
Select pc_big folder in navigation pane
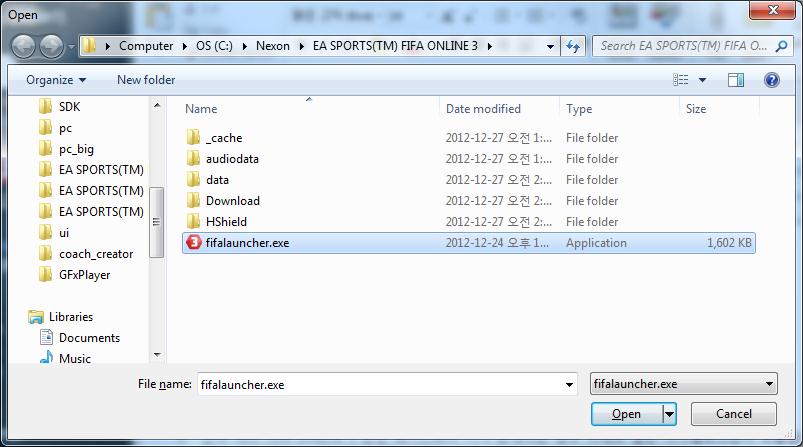(x=67, y=148)
